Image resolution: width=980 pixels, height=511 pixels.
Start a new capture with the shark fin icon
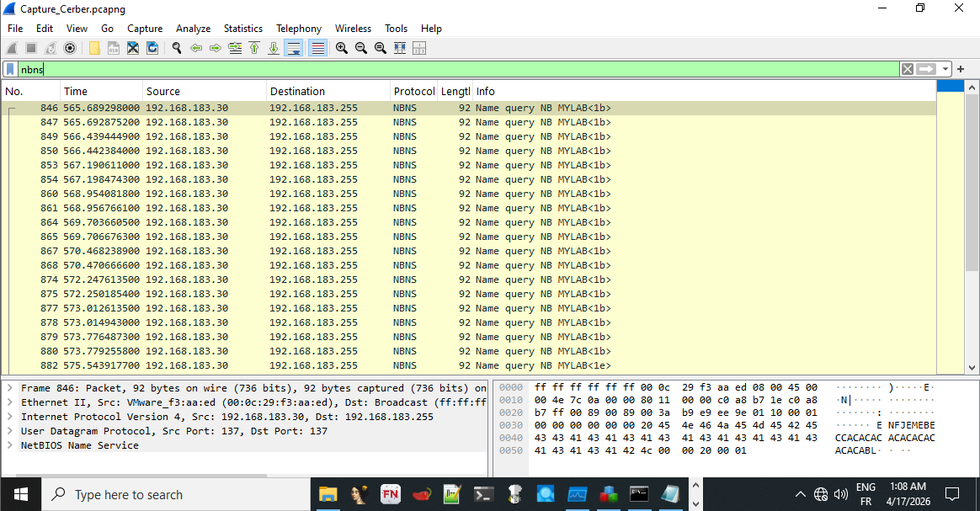(12, 48)
